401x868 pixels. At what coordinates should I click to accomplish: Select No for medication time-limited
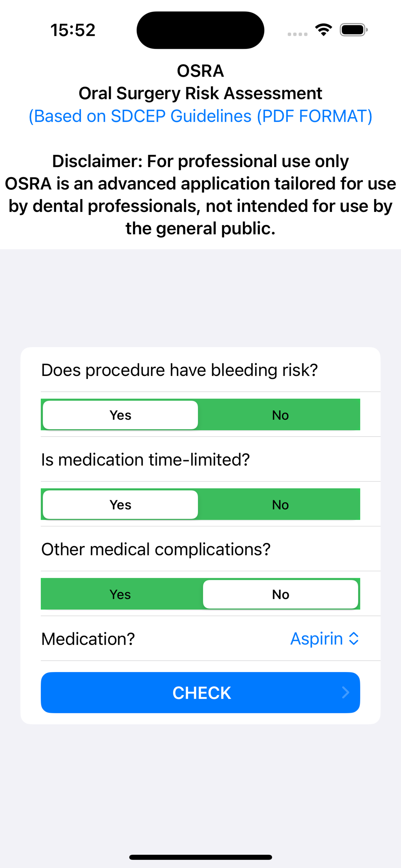[x=280, y=504]
